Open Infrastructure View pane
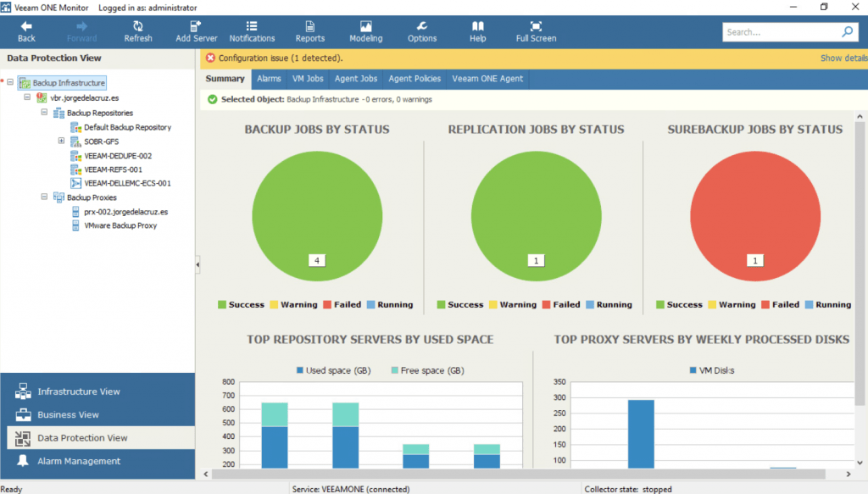This screenshot has width=868, height=494. click(x=78, y=391)
